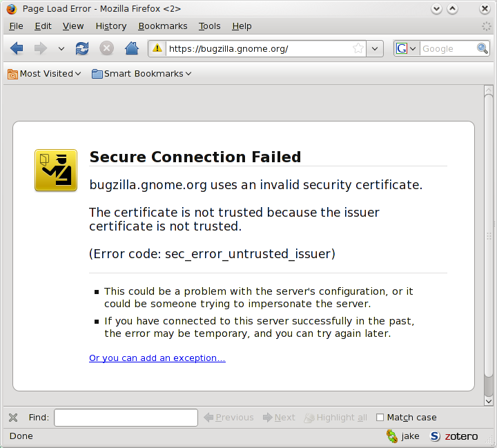
Task: Open the Help menu
Action: 242,26
